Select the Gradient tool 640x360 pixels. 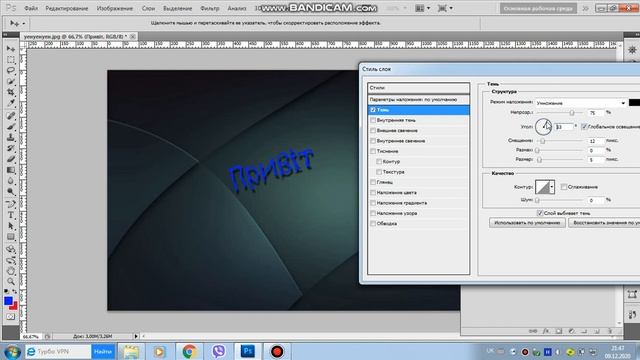point(11,170)
